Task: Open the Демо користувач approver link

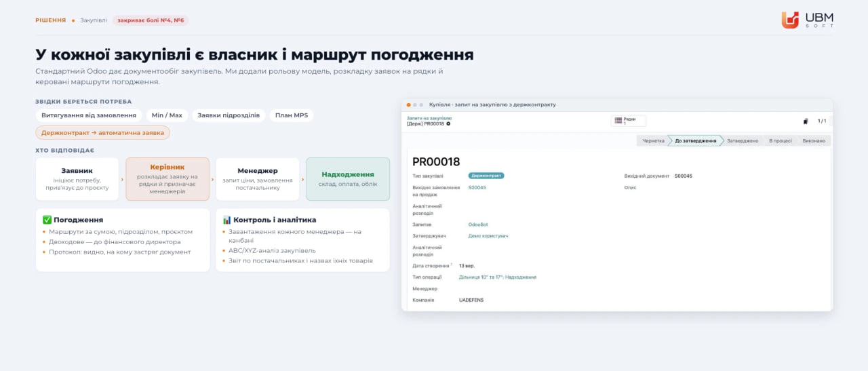Action: click(488, 236)
